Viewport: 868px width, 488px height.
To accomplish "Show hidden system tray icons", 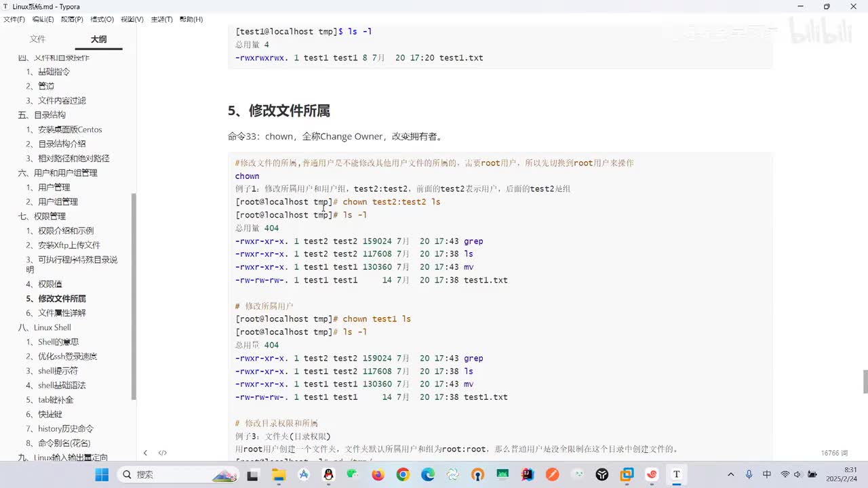I will (x=730, y=474).
